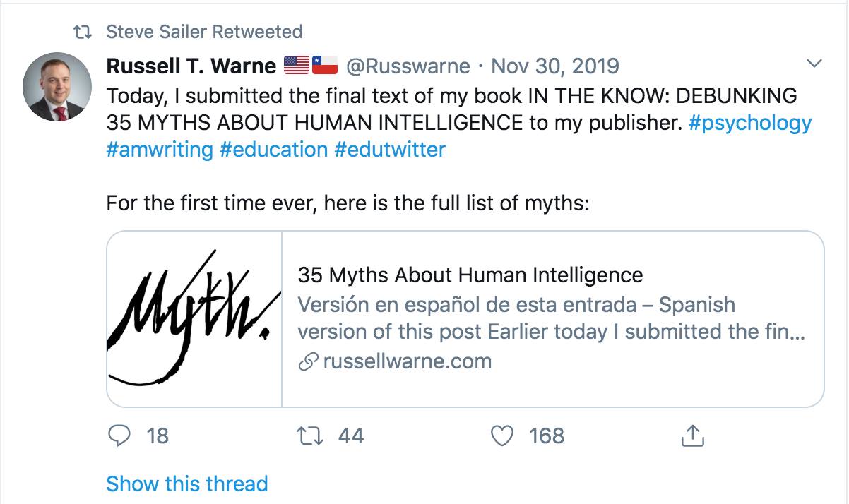Like the tweet using the heart icon

[x=503, y=436]
